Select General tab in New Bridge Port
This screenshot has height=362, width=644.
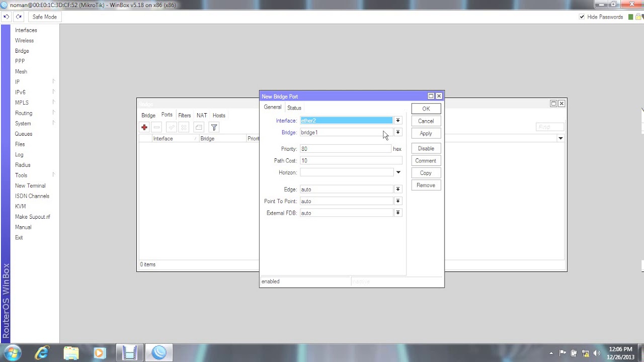pyautogui.click(x=273, y=108)
